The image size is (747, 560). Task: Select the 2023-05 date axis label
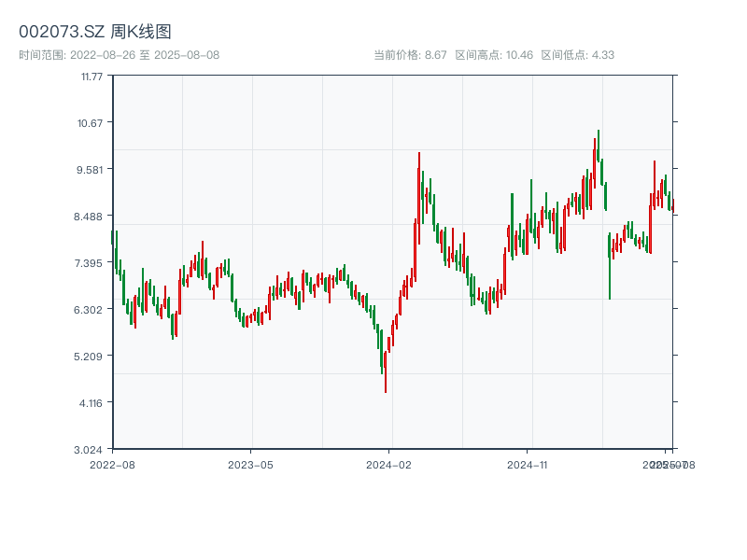(x=250, y=464)
